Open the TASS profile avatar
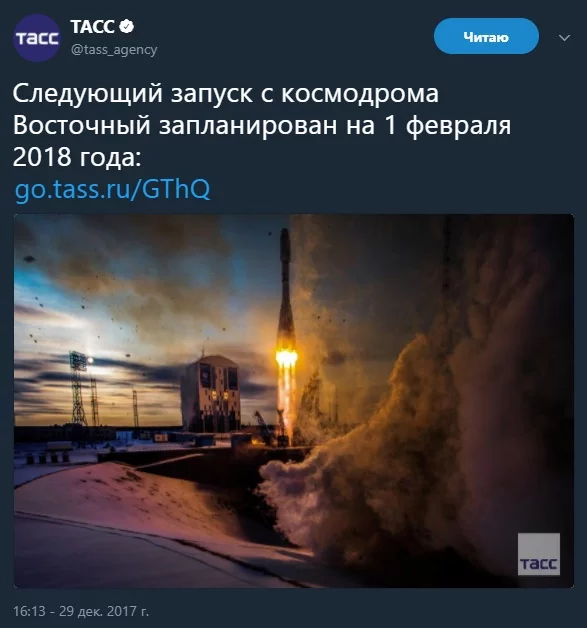The image size is (587, 628). click(x=36, y=38)
